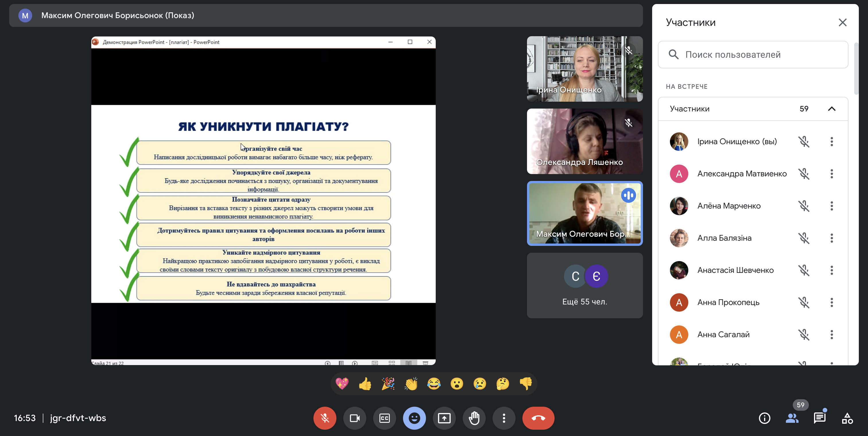Turn on closed captions

[x=384, y=418]
